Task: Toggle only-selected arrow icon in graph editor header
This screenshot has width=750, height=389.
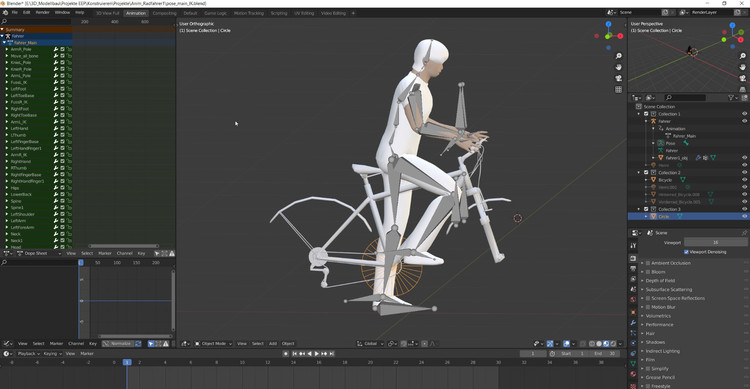Action: coord(151,344)
